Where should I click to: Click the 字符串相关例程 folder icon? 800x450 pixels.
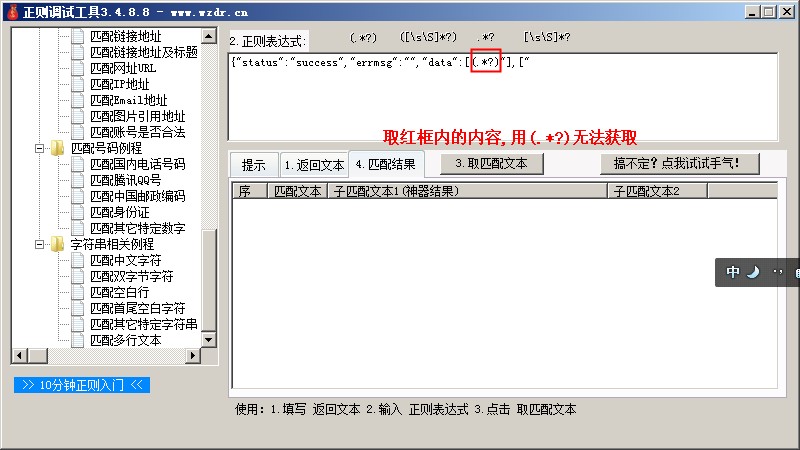coord(58,244)
